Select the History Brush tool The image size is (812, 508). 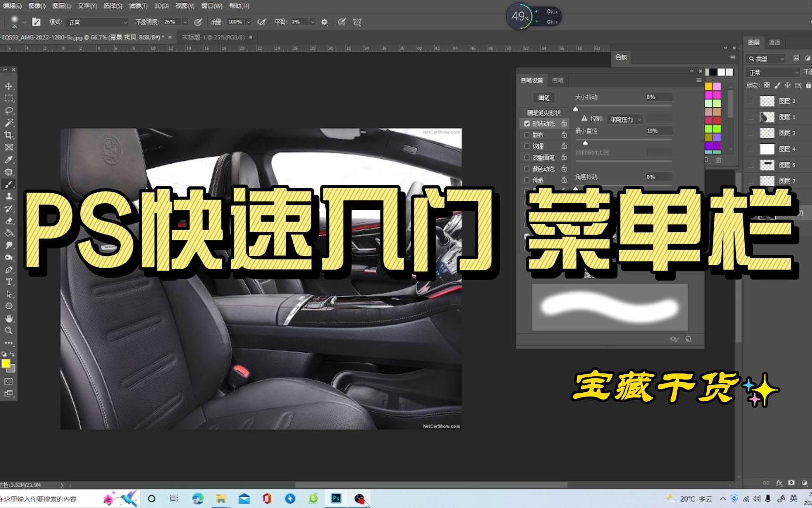pos(9,208)
